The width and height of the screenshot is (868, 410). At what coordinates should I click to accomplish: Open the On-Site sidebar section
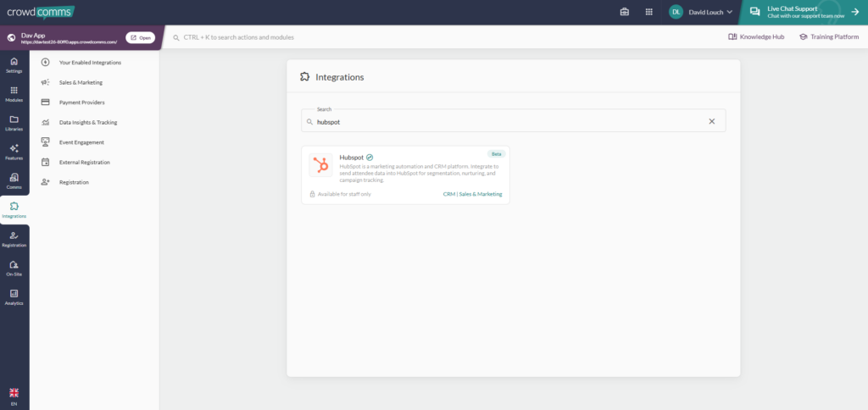14,268
